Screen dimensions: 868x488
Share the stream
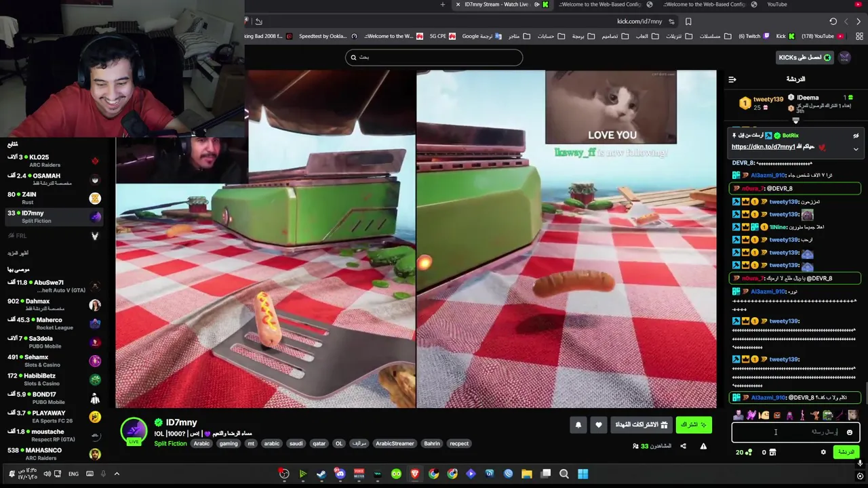(683, 446)
